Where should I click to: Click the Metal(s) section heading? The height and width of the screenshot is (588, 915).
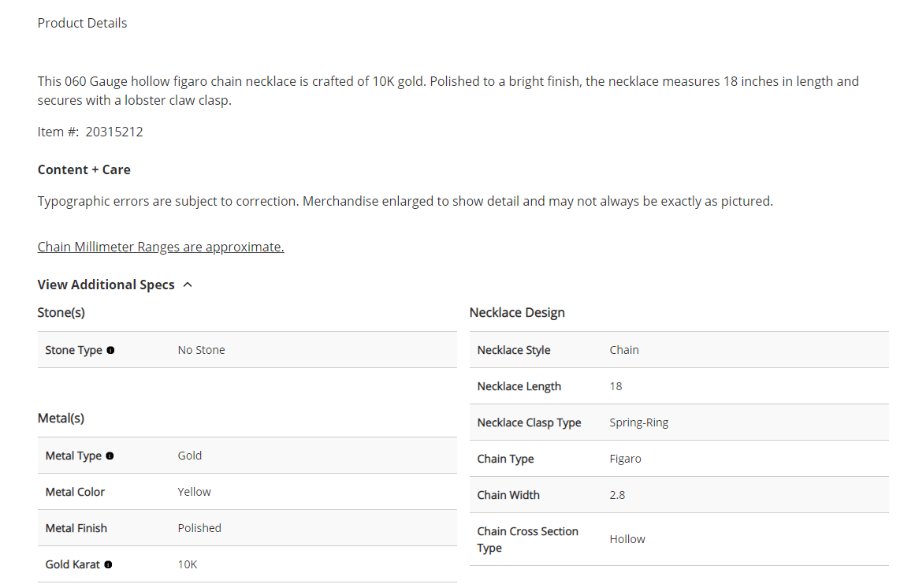pos(61,419)
